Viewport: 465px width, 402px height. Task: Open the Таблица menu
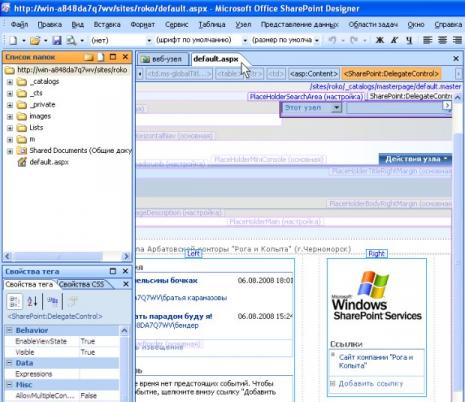(x=212, y=24)
